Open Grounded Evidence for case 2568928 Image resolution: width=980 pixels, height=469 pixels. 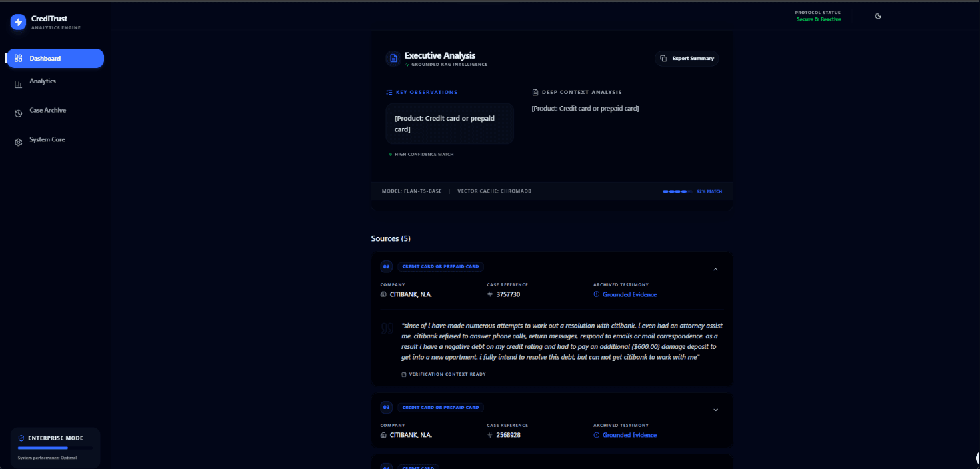coord(629,435)
